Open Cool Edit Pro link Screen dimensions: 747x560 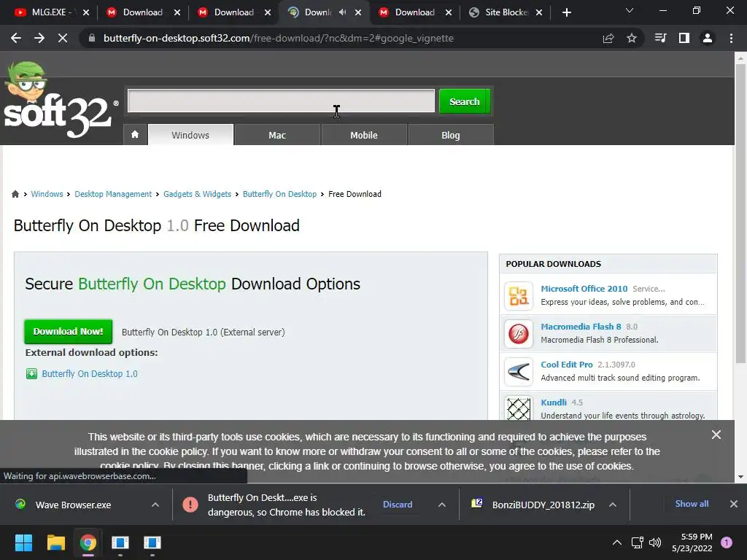[566, 365]
